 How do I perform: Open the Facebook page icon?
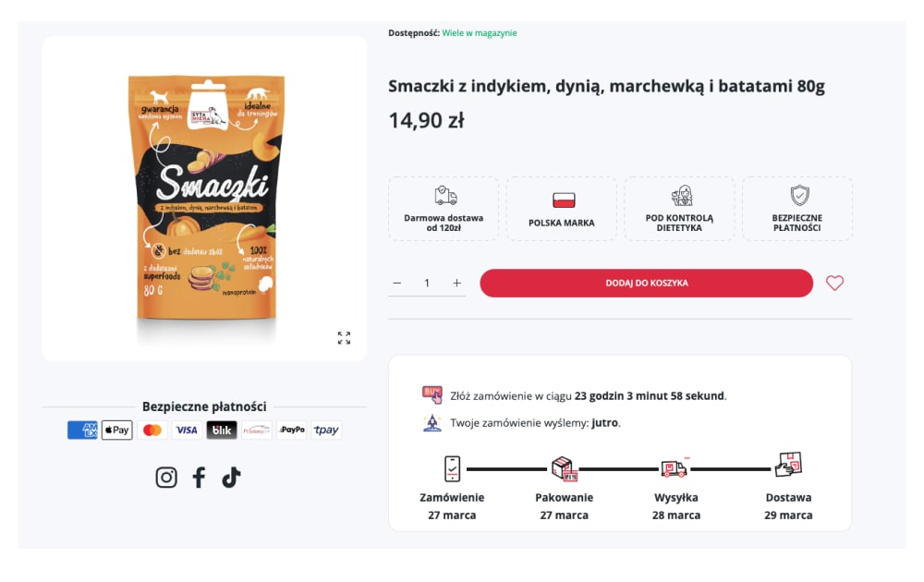pos(199,478)
